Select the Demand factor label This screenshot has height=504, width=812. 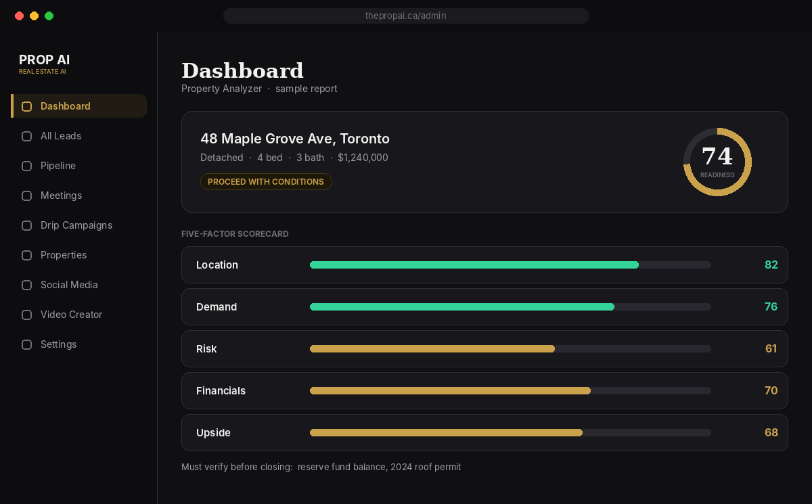coord(217,306)
